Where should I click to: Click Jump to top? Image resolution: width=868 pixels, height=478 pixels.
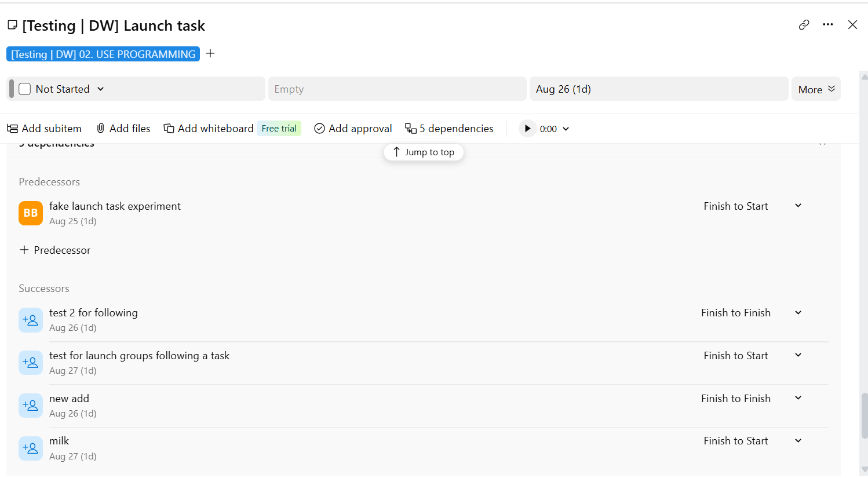pyautogui.click(x=424, y=152)
